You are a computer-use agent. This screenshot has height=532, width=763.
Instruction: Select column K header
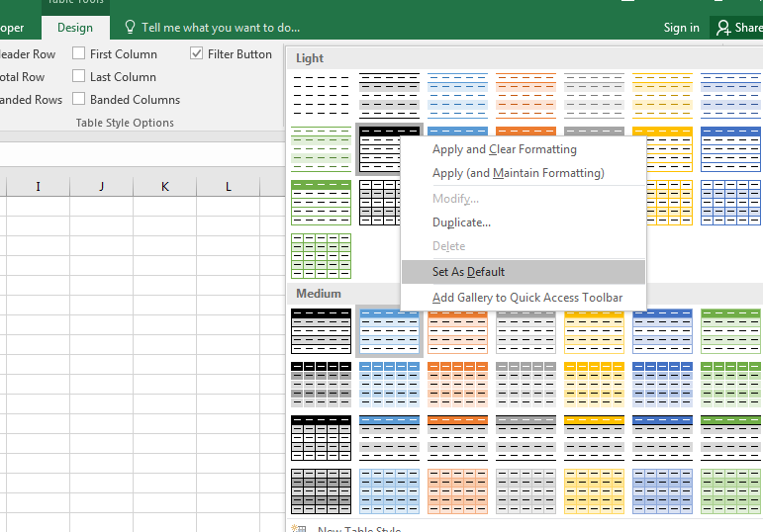click(x=165, y=187)
